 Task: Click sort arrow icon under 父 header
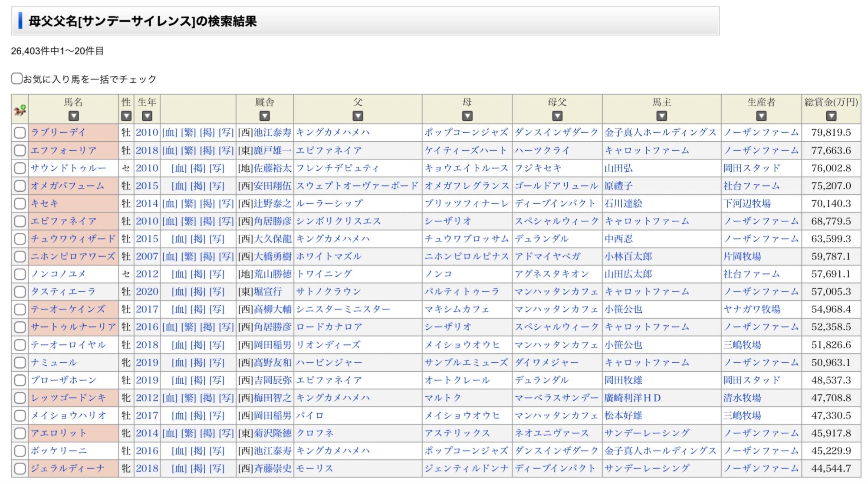pos(358,116)
